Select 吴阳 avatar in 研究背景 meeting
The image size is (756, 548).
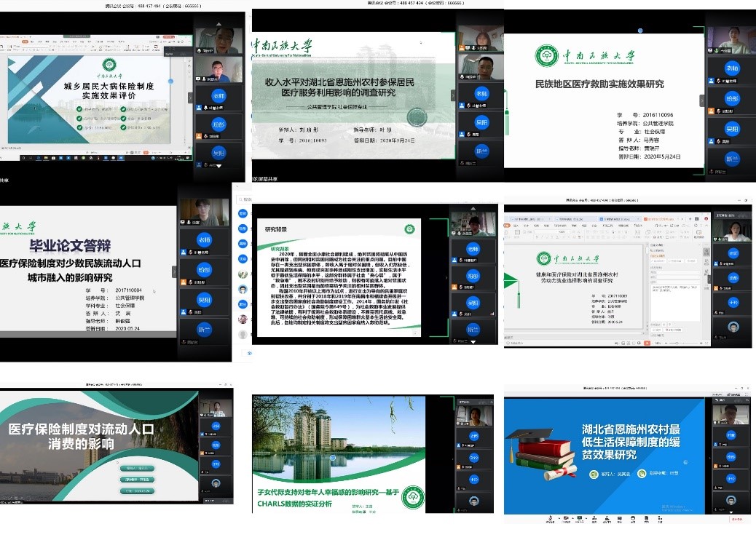(473, 303)
